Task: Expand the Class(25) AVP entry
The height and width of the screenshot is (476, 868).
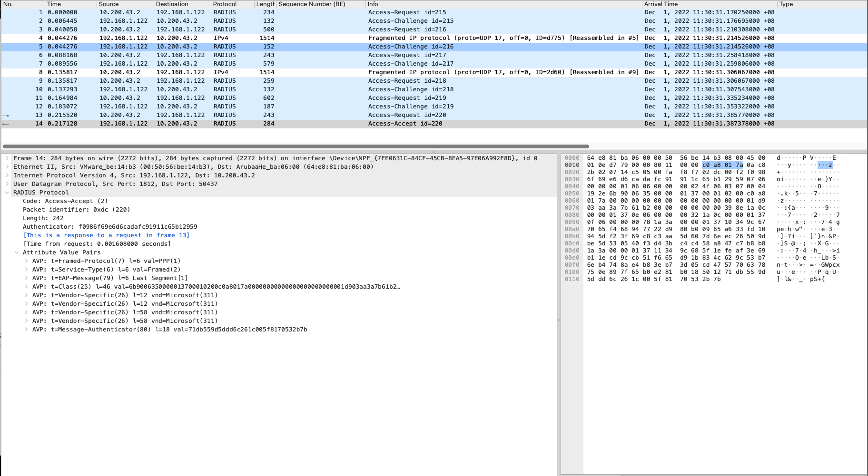Action: [x=26, y=287]
